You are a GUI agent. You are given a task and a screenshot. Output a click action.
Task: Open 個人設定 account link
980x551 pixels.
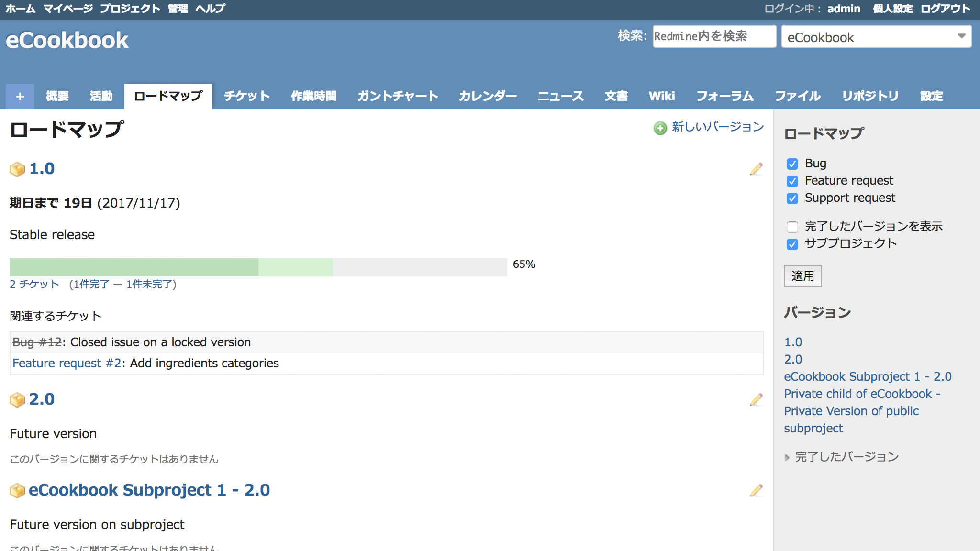pos(893,9)
